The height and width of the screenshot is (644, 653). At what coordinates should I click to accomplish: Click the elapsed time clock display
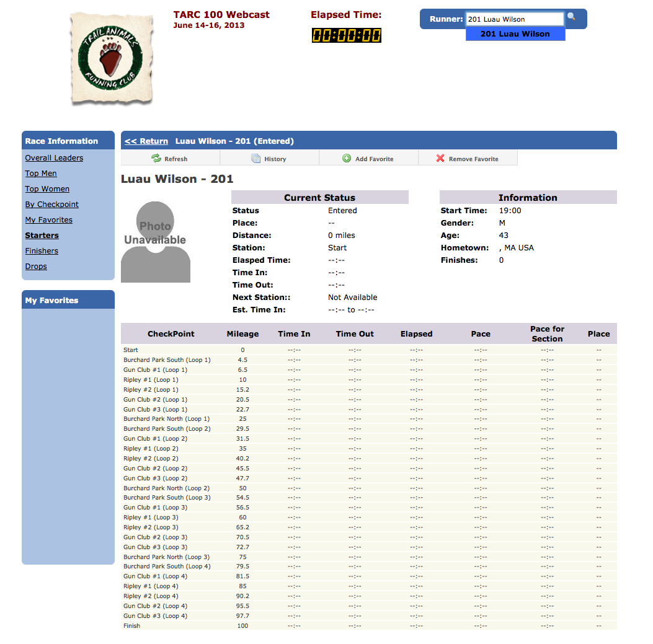(346, 35)
